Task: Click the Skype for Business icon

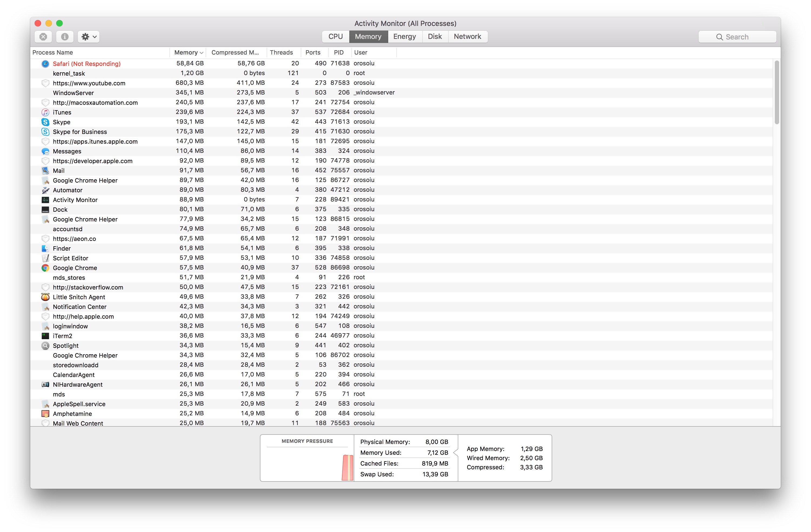Action: (45, 132)
